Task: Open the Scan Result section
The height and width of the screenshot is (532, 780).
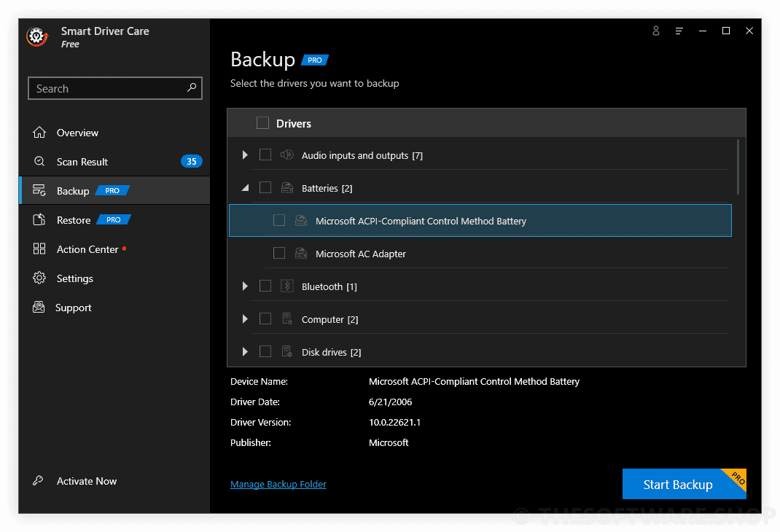Action: click(114, 162)
